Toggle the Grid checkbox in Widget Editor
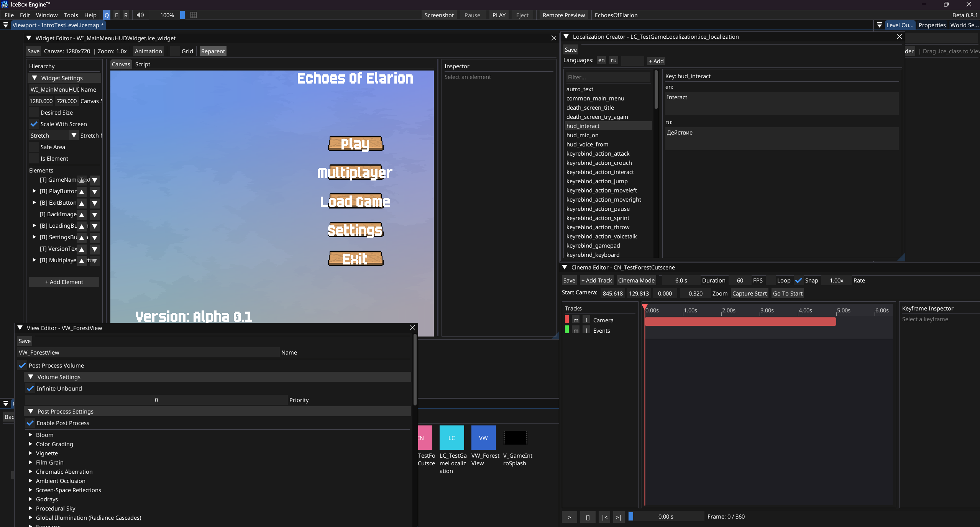 [175, 51]
